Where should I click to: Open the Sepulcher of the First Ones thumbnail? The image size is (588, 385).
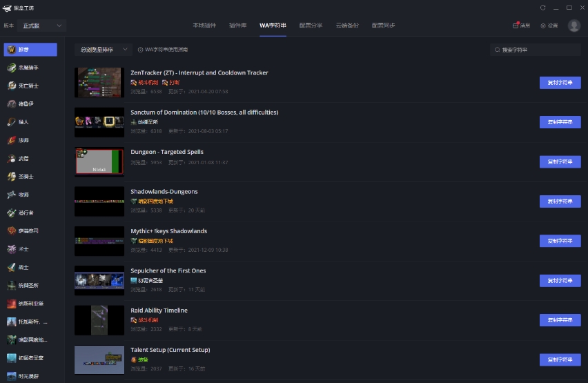click(99, 280)
